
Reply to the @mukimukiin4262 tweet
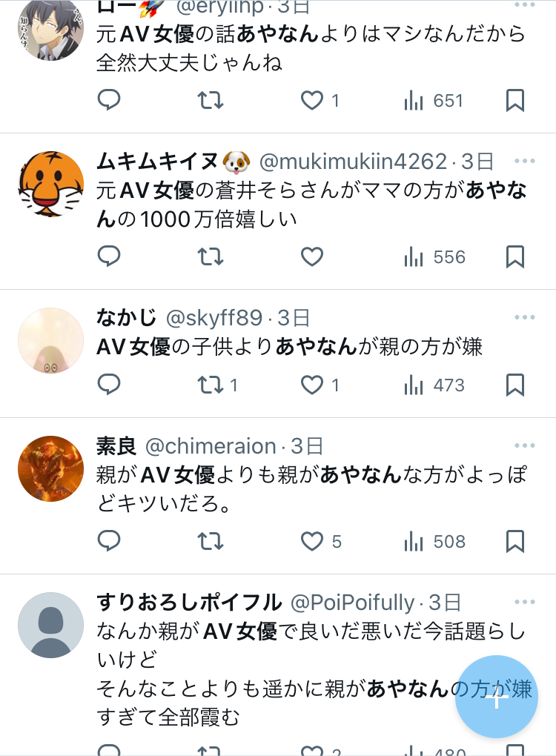109,256
